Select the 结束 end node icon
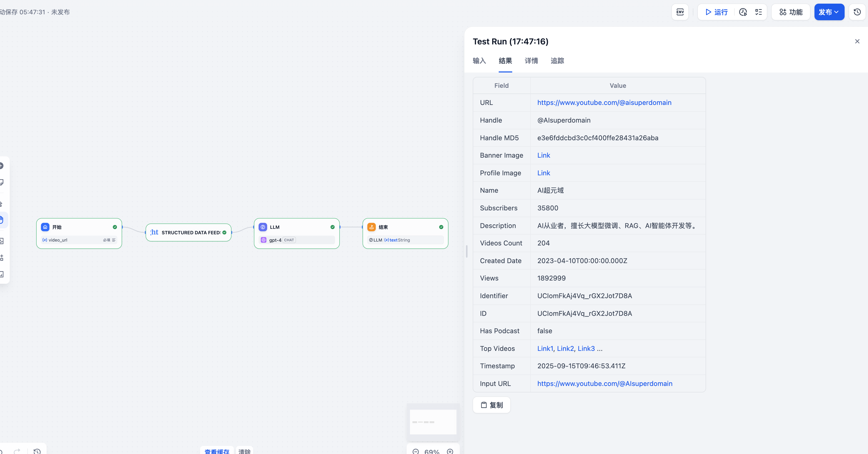The image size is (868, 454). click(x=371, y=227)
